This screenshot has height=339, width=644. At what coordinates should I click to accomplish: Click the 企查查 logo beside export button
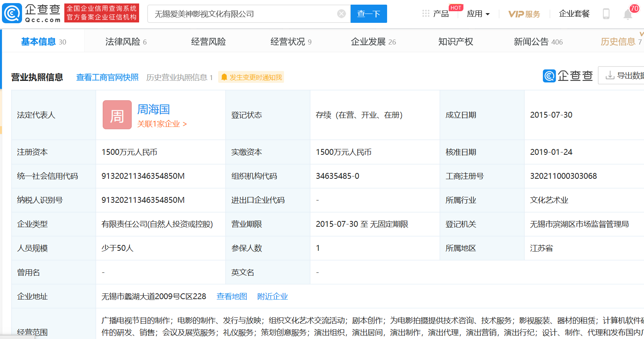(568, 76)
